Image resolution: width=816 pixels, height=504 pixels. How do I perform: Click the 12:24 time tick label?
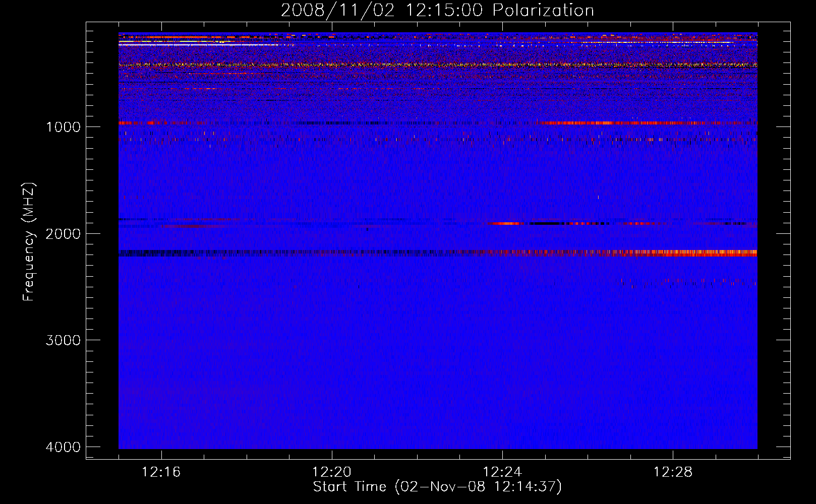tap(502, 472)
